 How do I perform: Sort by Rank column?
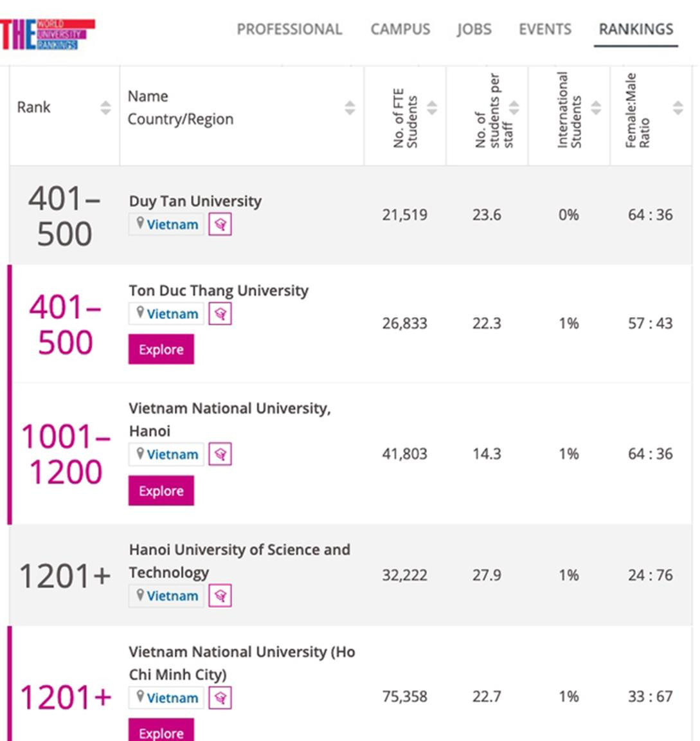click(x=105, y=107)
